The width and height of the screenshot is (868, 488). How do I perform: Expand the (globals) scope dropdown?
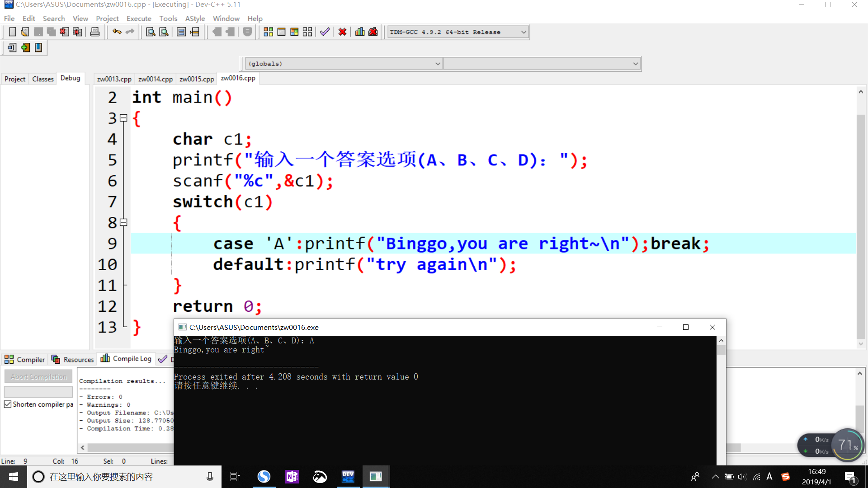[x=437, y=64]
